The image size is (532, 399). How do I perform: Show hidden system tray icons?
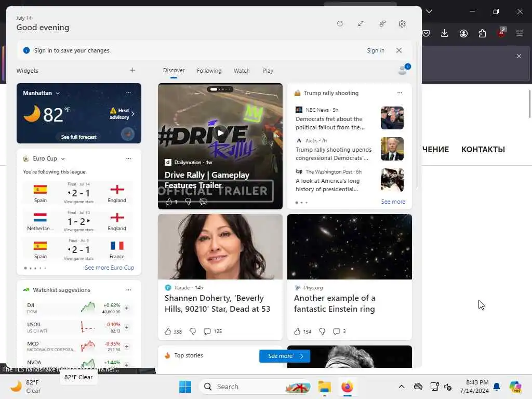tap(402, 387)
